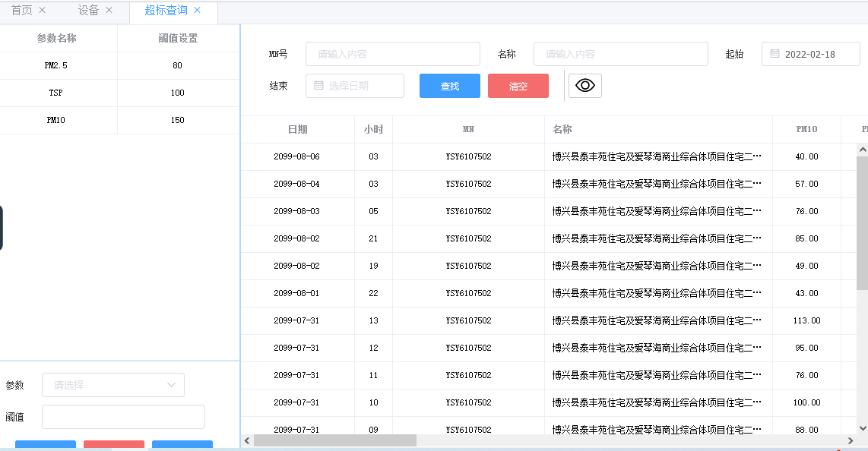
Task: Click the red 清空 clear button
Action: pyautogui.click(x=518, y=86)
